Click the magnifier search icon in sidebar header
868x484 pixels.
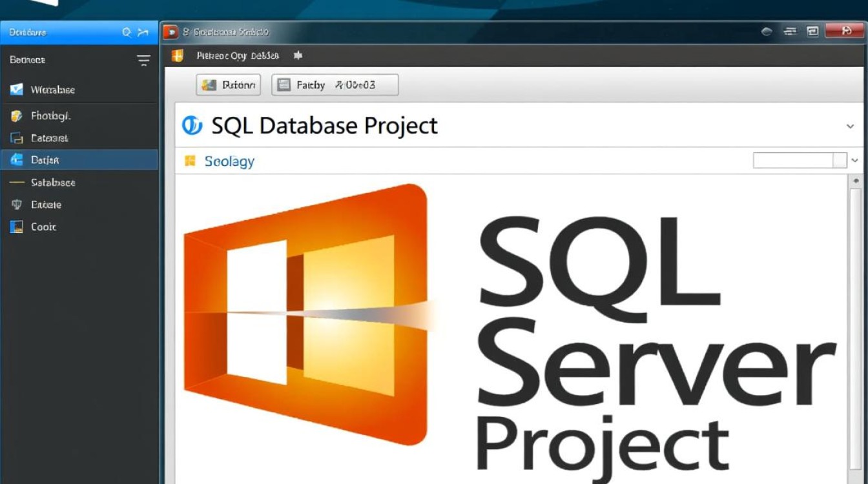tap(127, 32)
